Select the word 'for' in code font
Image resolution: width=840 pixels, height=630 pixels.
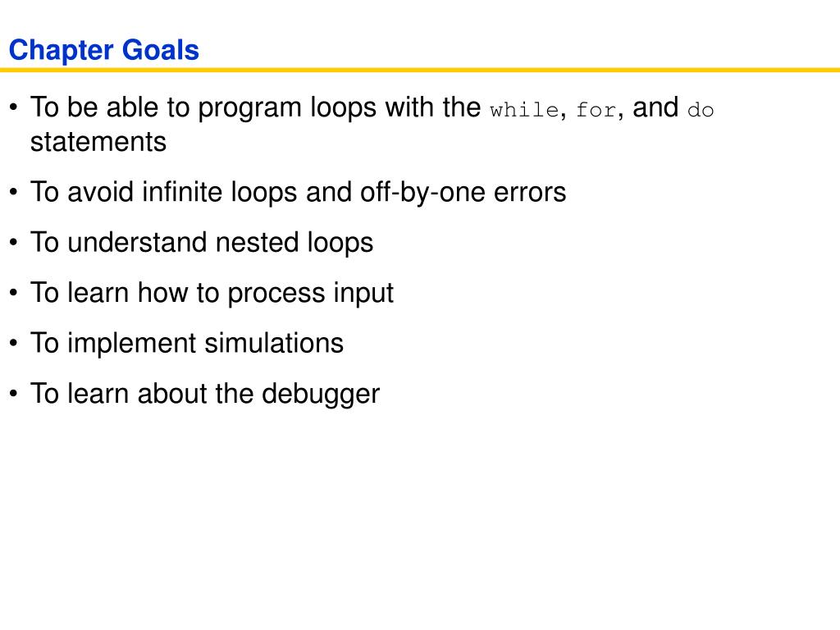click(596, 110)
